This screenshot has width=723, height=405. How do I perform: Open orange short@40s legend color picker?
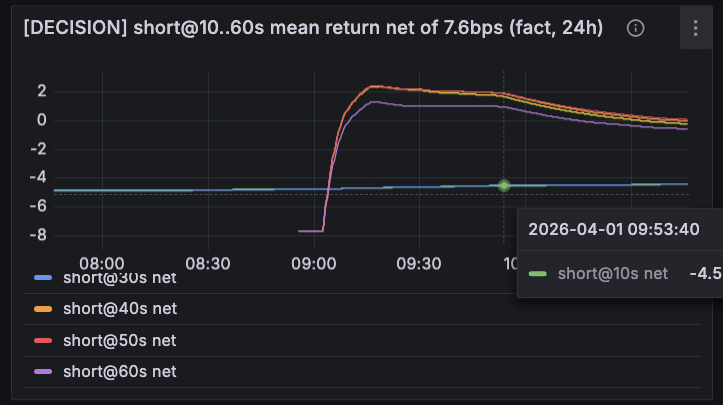click(42, 308)
